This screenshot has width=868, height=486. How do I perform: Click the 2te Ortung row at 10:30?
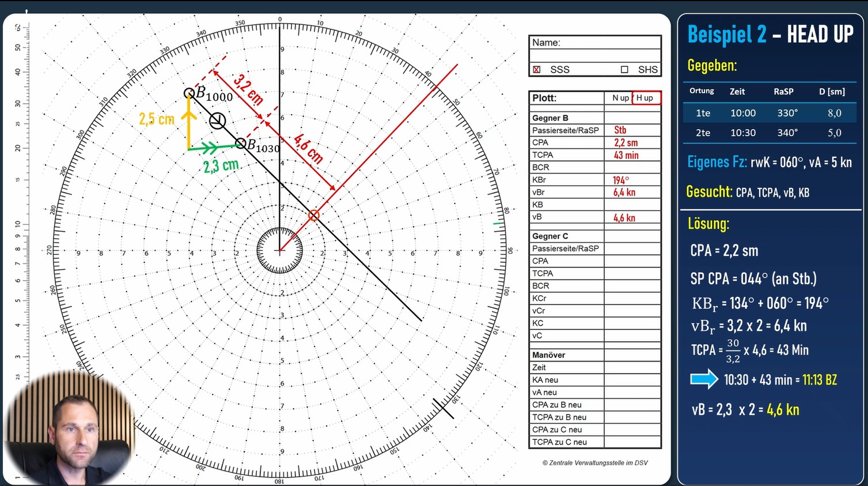tap(769, 133)
